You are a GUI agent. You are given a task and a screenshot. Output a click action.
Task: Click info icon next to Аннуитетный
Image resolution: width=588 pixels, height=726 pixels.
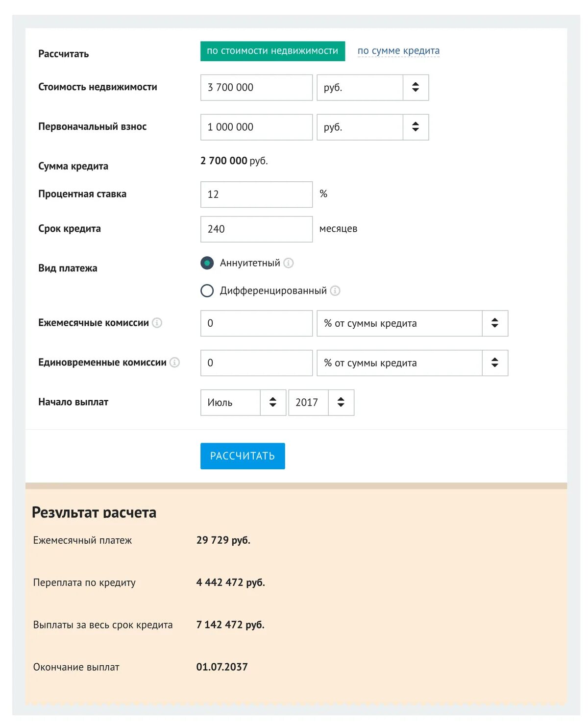289,263
